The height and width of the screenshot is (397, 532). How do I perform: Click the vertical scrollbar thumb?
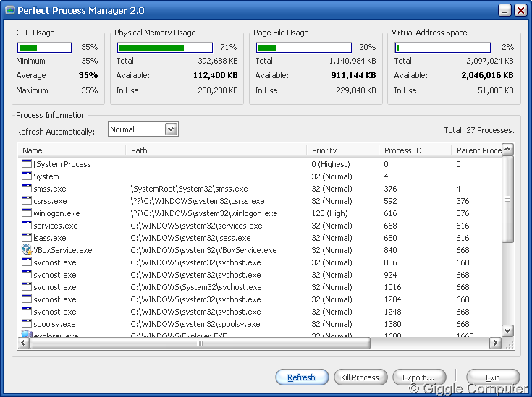click(x=507, y=199)
